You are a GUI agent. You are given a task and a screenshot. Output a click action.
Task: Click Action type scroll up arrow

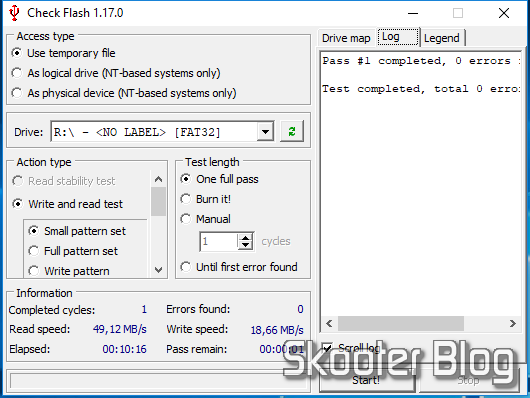click(158, 179)
